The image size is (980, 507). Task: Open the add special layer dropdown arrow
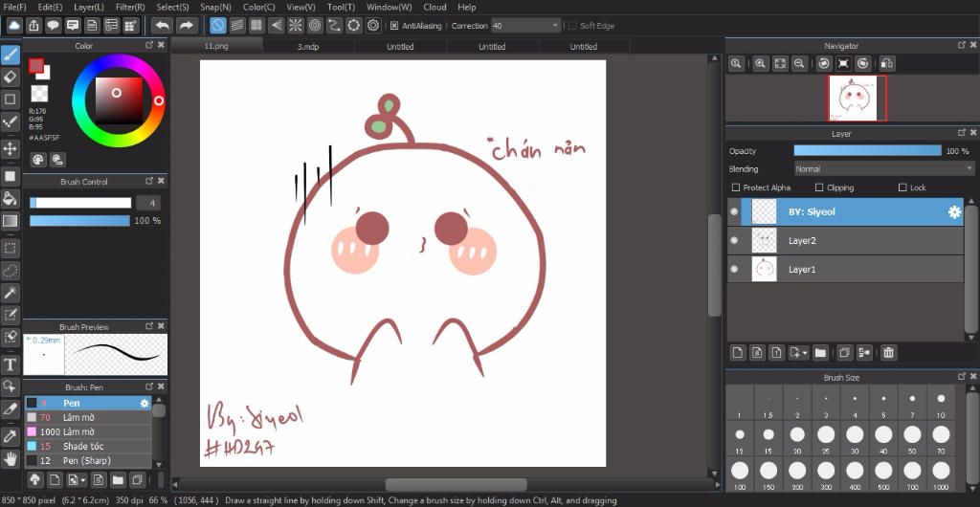click(x=804, y=353)
